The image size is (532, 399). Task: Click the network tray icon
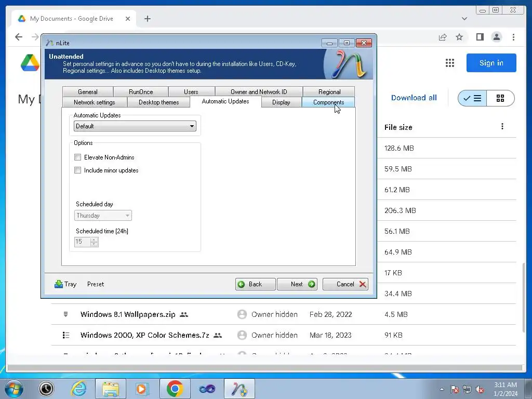point(467,389)
